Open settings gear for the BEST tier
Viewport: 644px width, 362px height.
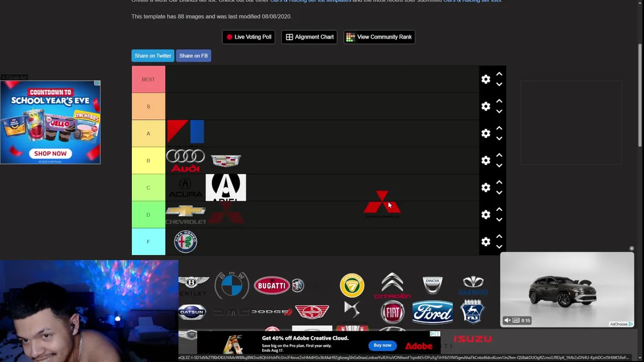(486, 79)
